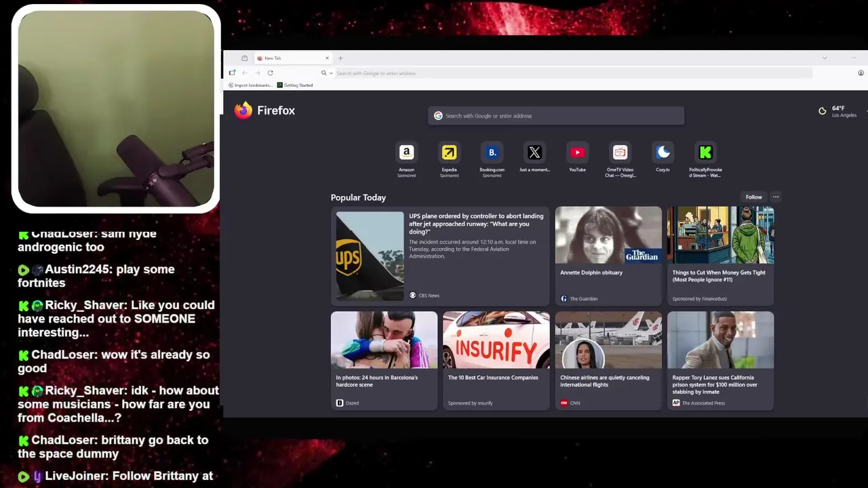The width and height of the screenshot is (868, 488).
Task: Click the forward navigation arrow
Action: click(x=257, y=73)
